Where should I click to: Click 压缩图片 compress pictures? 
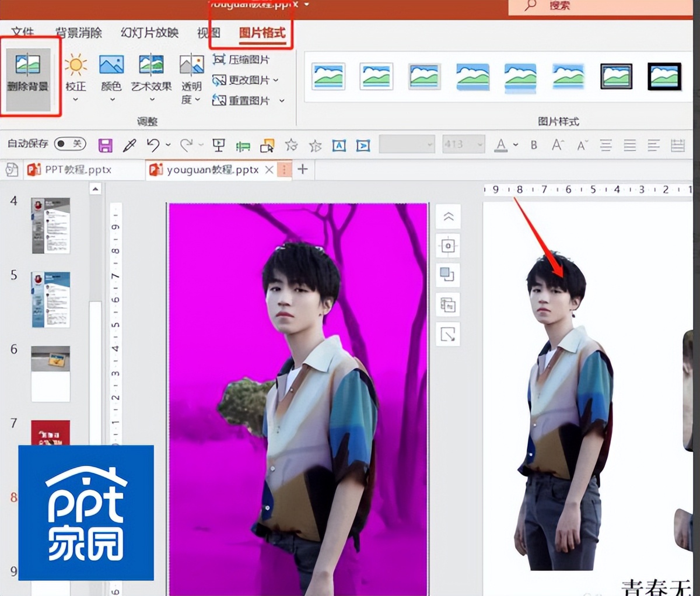pyautogui.click(x=242, y=59)
